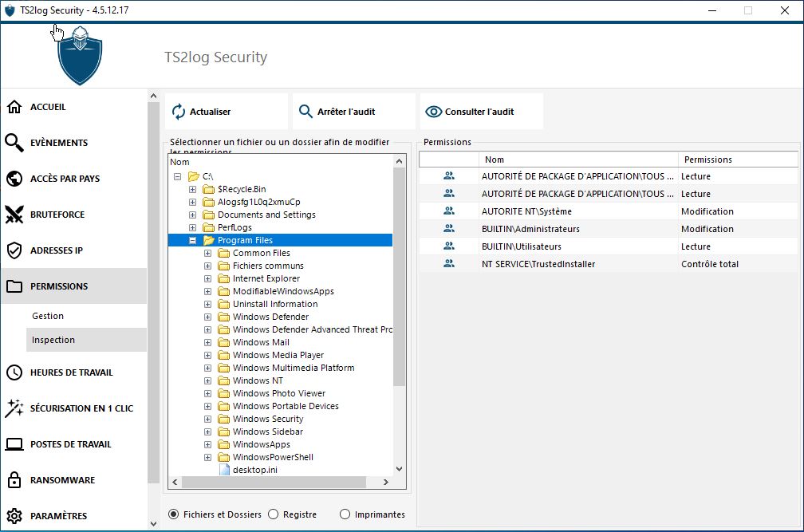Select the Windows Media Player folder

[278, 355]
